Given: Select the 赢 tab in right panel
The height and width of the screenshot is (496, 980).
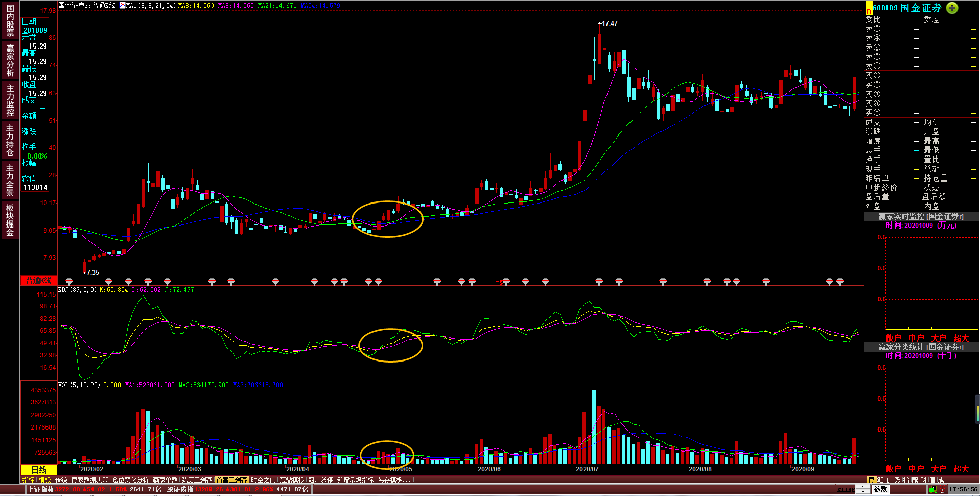Looking at the screenshot, I should (x=871, y=480).
